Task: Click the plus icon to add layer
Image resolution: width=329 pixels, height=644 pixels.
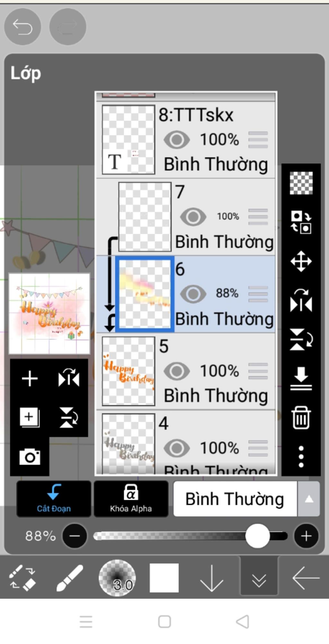Action: tap(30, 378)
